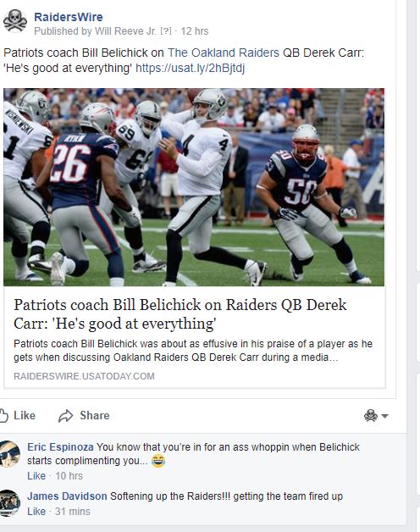The height and width of the screenshot is (532, 420).
Task: Open the RaidersWire page name link
Action: tap(69, 17)
